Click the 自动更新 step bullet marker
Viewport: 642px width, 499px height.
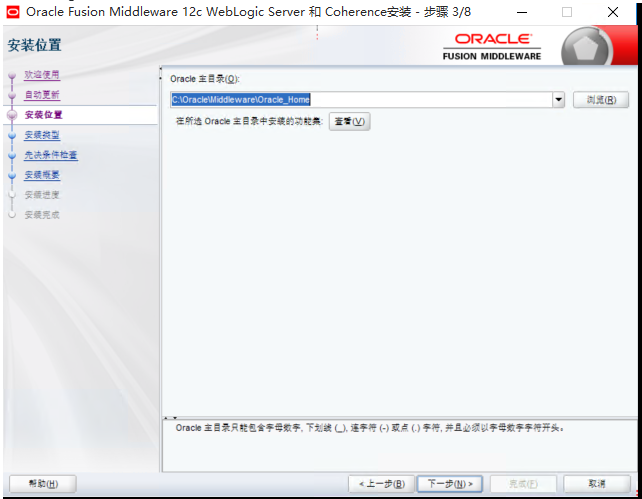coord(12,95)
